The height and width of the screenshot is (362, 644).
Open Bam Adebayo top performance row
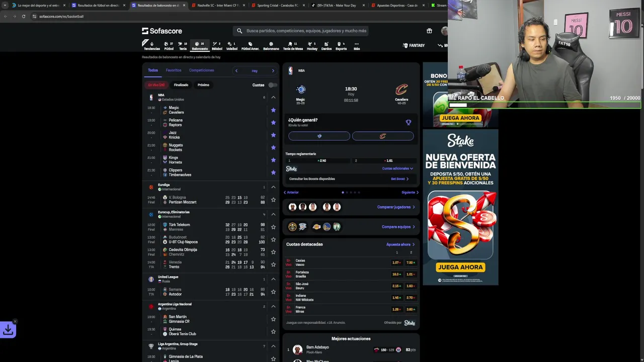point(351,349)
